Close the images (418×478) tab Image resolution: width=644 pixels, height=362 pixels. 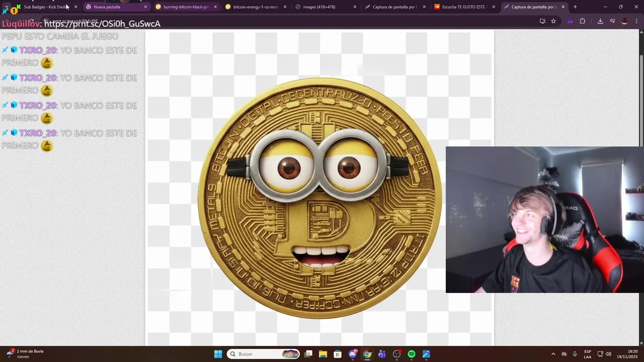tap(355, 7)
